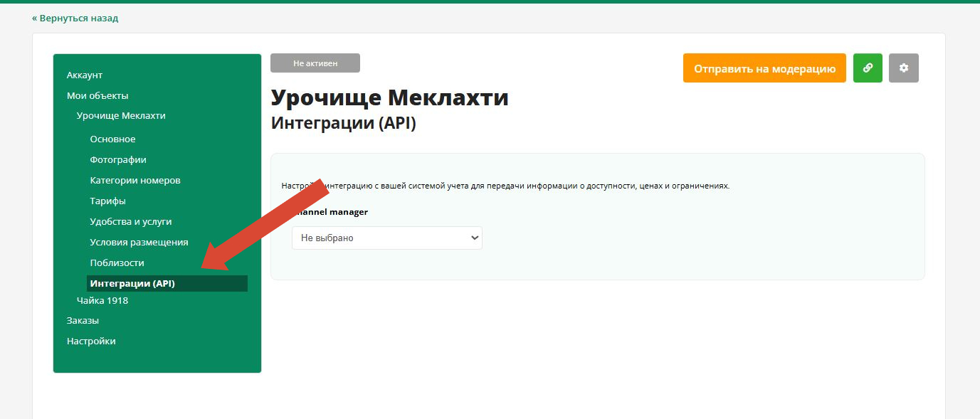980x419 pixels.
Task: Select Категории номеров in the sidebar
Action: pyautogui.click(x=135, y=181)
